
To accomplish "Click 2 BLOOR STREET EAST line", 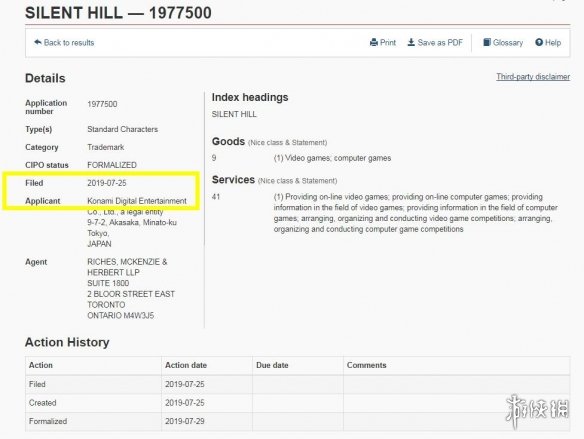I will pyautogui.click(x=131, y=294).
